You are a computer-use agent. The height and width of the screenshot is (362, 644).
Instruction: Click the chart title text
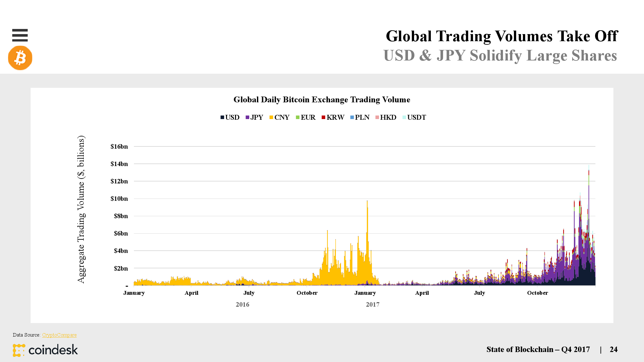(x=322, y=100)
